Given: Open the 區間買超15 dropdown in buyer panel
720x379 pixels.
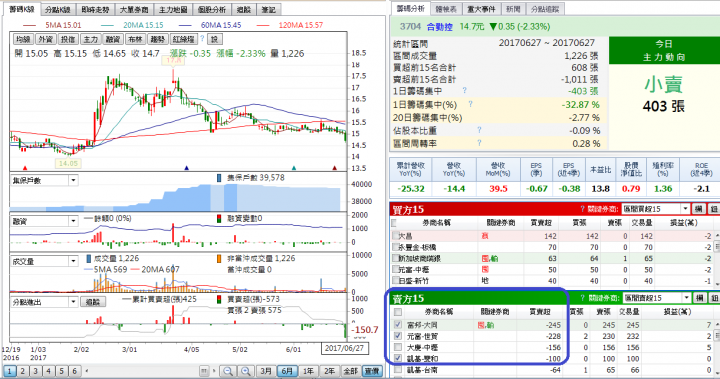Looking at the screenshot, I should 685,209.
